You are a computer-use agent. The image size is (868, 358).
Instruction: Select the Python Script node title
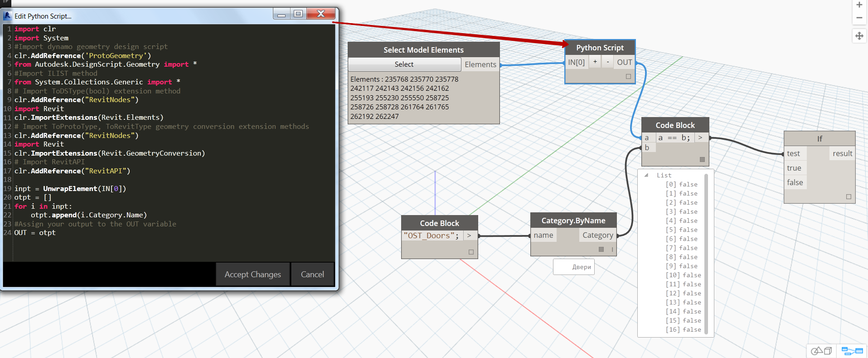click(x=600, y=48)
